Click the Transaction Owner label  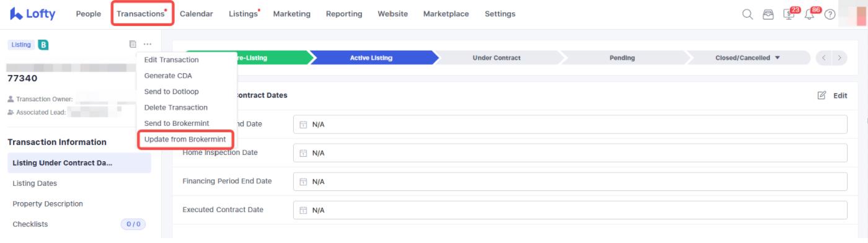click(x=44, y=99)
